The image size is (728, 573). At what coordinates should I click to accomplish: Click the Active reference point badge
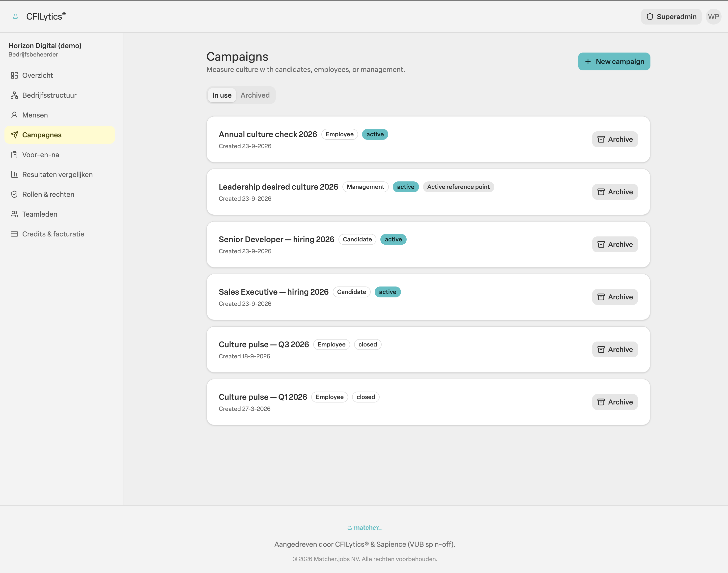[x=458, y=187]
